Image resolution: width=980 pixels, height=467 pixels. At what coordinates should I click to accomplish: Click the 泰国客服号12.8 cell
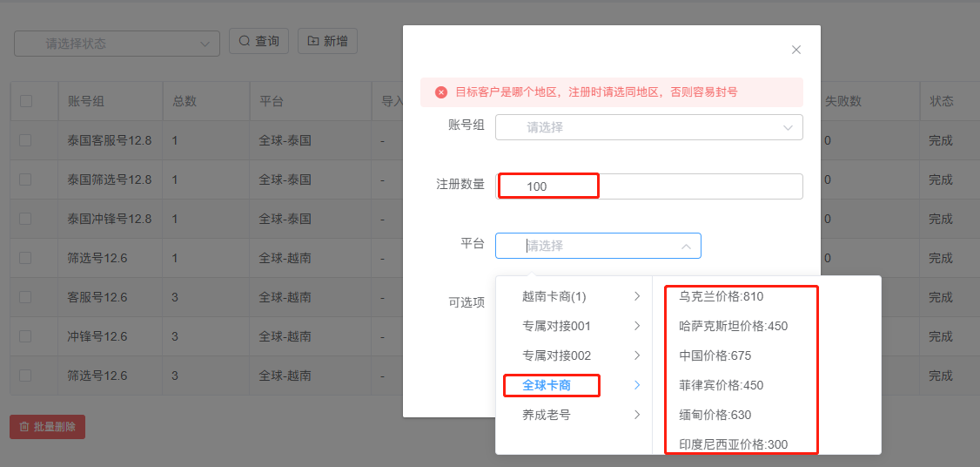[110, 141]
